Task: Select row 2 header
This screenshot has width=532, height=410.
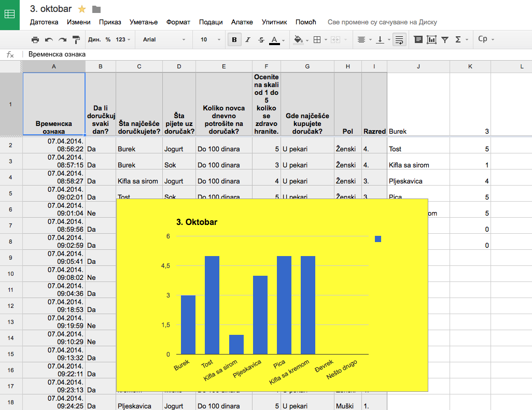Action: (10, 145)
